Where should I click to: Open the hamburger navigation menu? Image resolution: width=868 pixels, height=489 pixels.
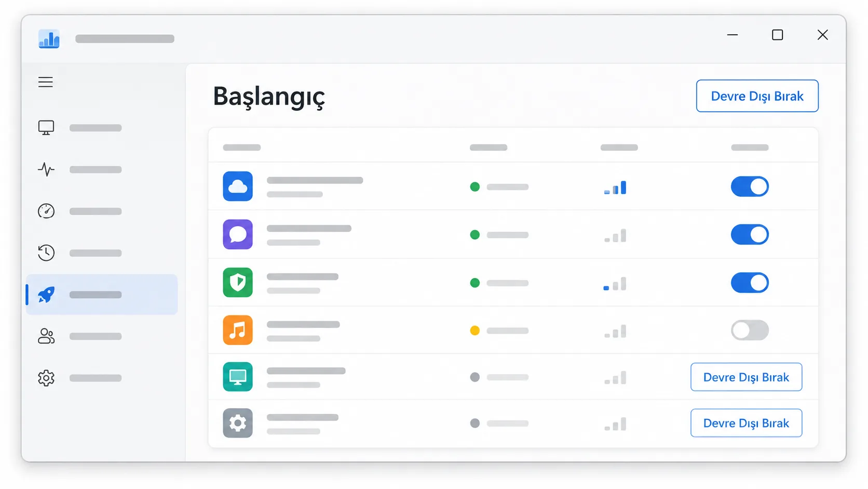coord(46,82)
